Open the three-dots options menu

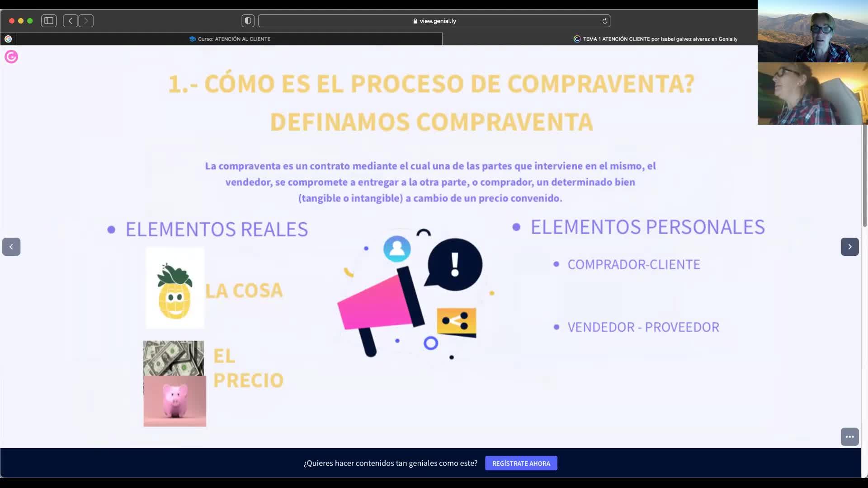849,437
